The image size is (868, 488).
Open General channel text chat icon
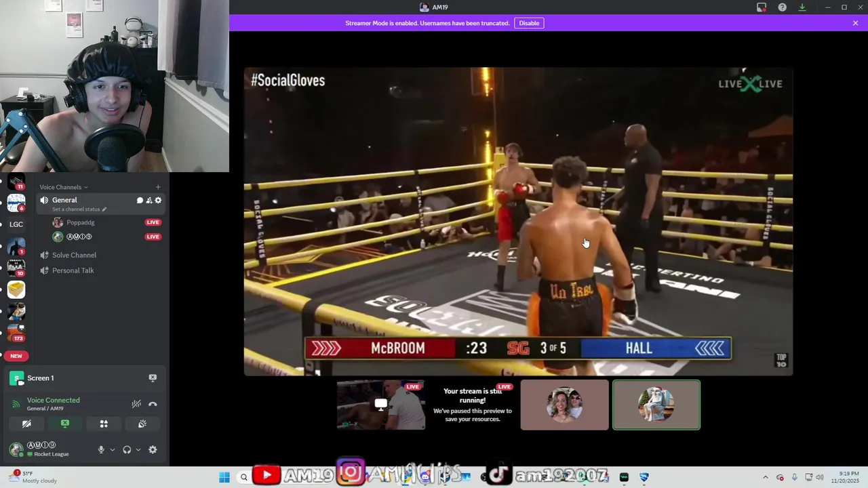(x=140, y=200)
